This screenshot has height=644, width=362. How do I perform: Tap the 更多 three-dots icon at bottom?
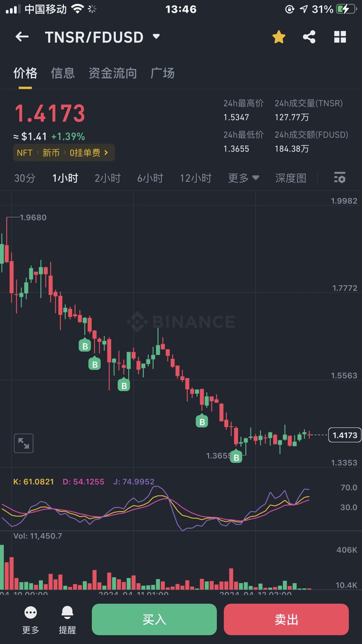[x=31, y=612]
